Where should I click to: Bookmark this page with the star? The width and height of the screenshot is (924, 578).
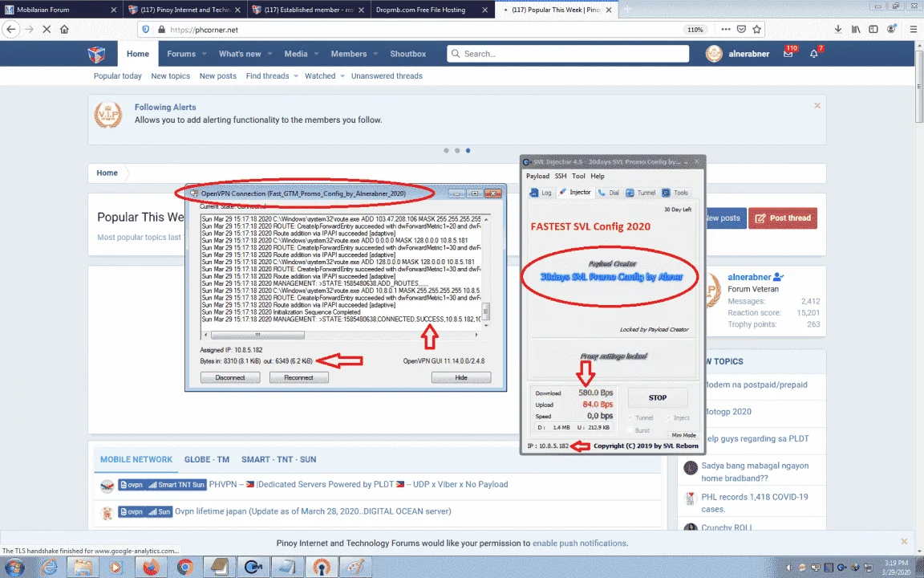(756, 30)
